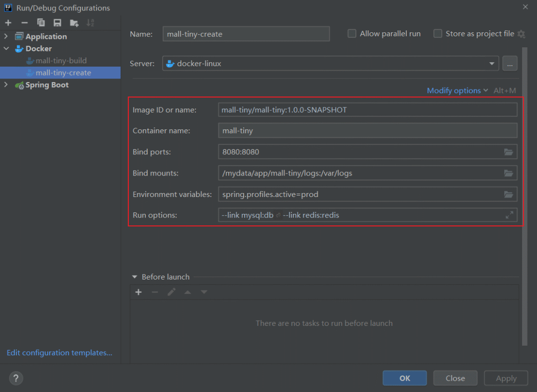Enable Allow parallel run checkbox
The image size is (537, 392).
(x=352, y=34)
